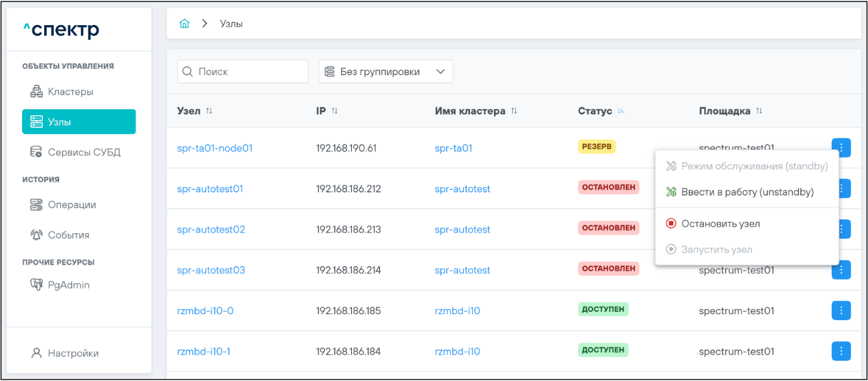Viewport: 868px width, 381px height.
Task: Open three-dot actions menu for rzmbd-i10-1
Action: [x=841, y=351]
